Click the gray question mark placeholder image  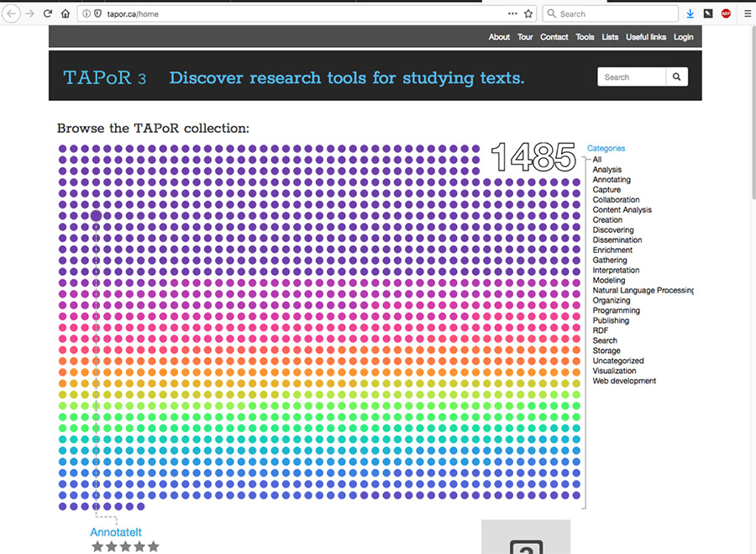coord(526,536)
